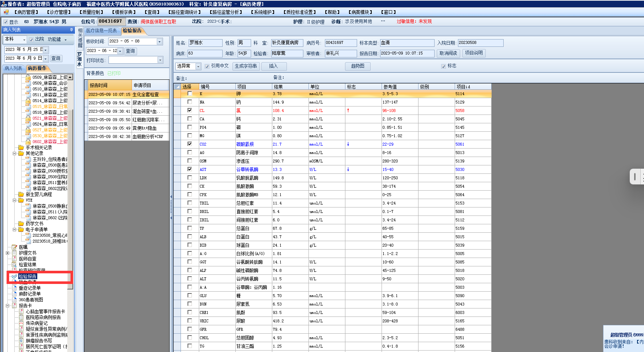Screen dimensions: 644x352
Task: Uncheck the AST 谷草转氨酶 row checkbox
Action: pyautogui.click(x=190, y=169)
